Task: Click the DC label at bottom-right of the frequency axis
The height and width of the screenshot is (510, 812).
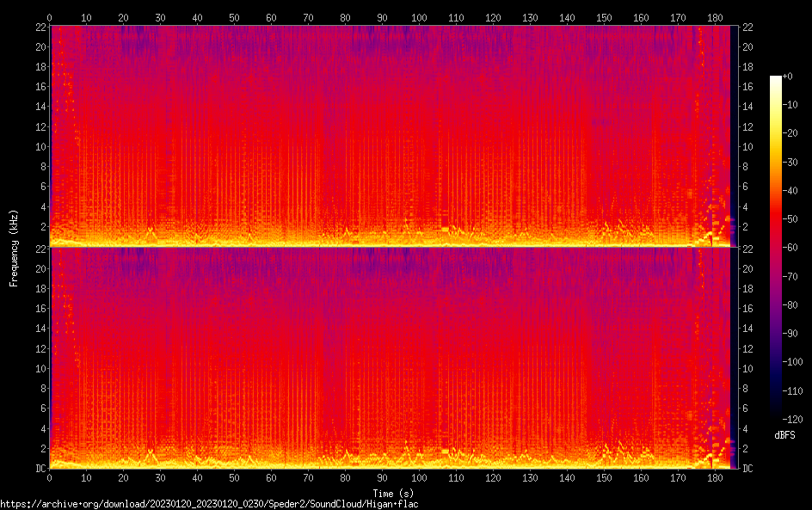Action: click(x=747, y=469)
